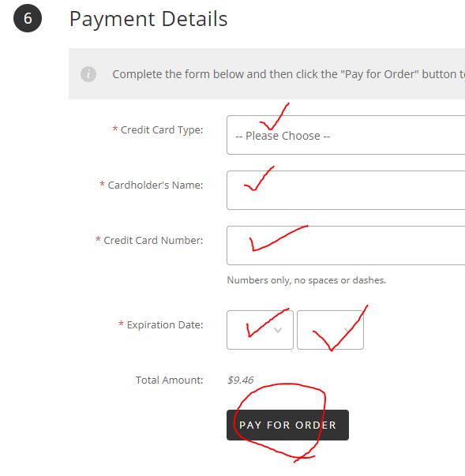The width and height of the screenshot is (465, 476).
Task: Click the info icon in the notice banner
Action: point(88,74)
